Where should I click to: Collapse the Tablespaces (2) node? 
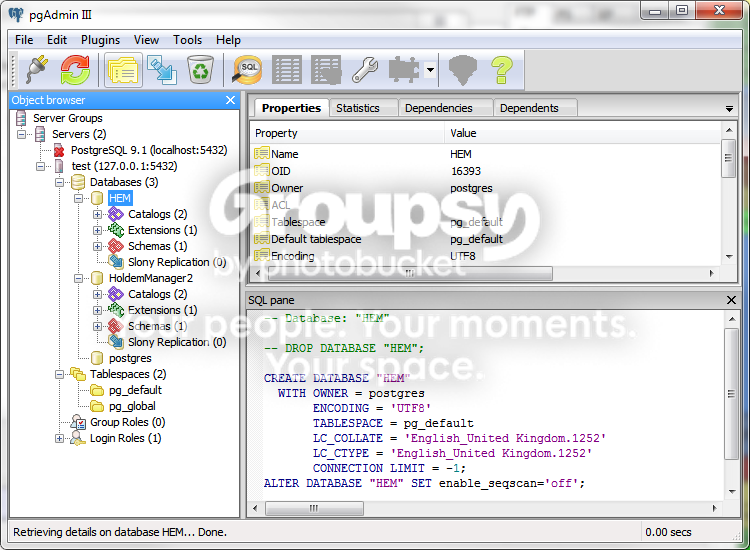pyautogui.click(x=59, y=374)
